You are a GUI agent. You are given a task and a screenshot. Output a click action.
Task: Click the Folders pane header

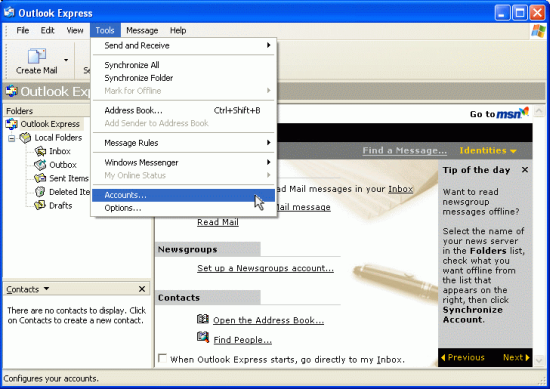coord(47,111)
